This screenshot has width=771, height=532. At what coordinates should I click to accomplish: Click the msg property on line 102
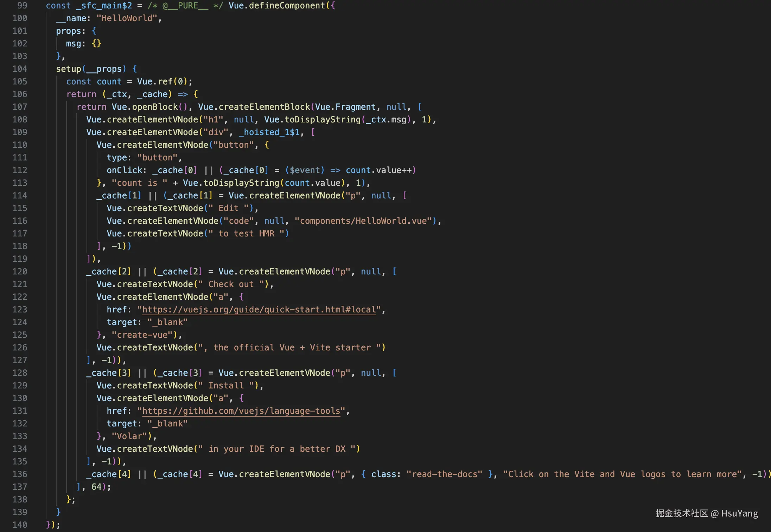coord(73,44)
